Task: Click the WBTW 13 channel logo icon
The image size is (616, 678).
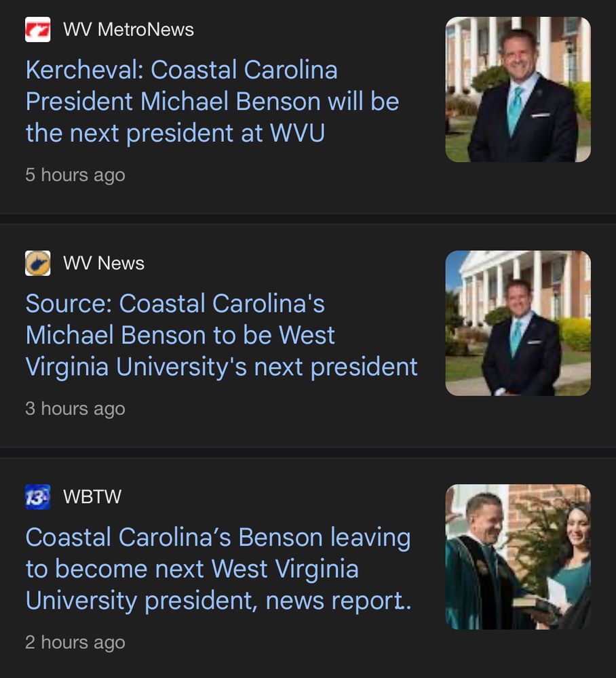Action: point(38,497)
